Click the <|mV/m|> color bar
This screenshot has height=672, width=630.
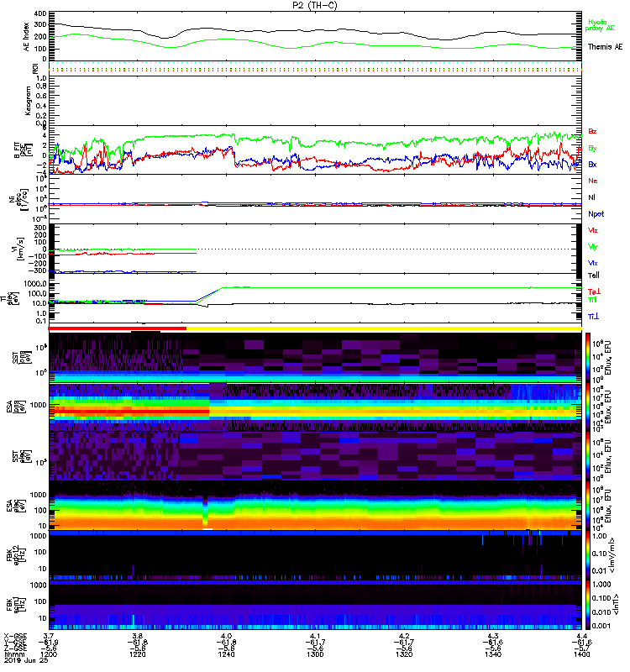[x=588, y=555]
